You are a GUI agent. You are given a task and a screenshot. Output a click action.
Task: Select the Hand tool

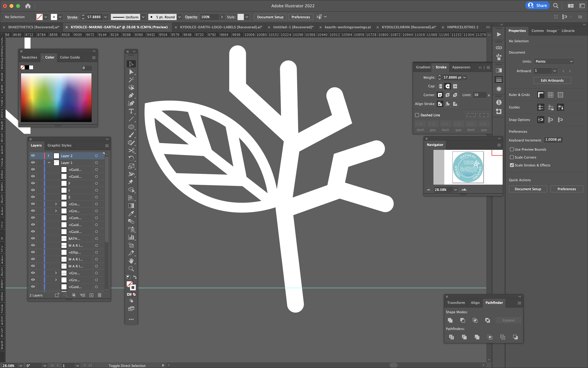pyautogui.click(x=131, y=261)
